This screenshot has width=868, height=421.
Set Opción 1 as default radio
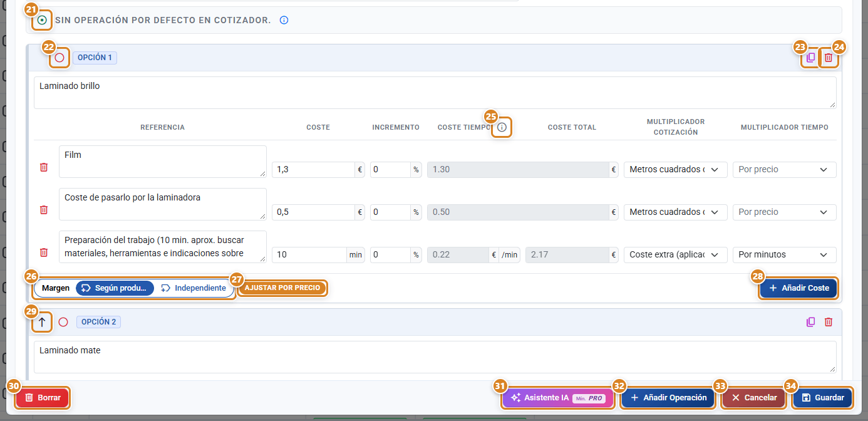[x=59, y=58]
